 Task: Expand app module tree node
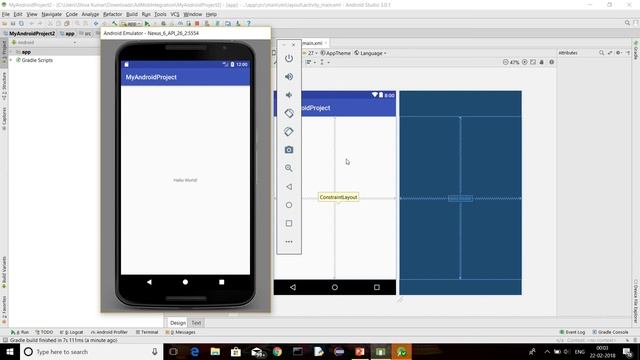tap(11, 52)
